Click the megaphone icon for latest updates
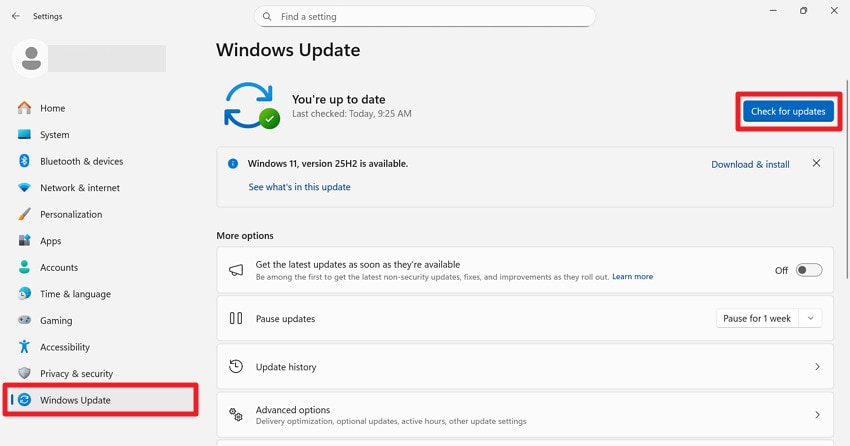Image resolution: width=850 pixels, height=446 pixels. pos(236,270)
